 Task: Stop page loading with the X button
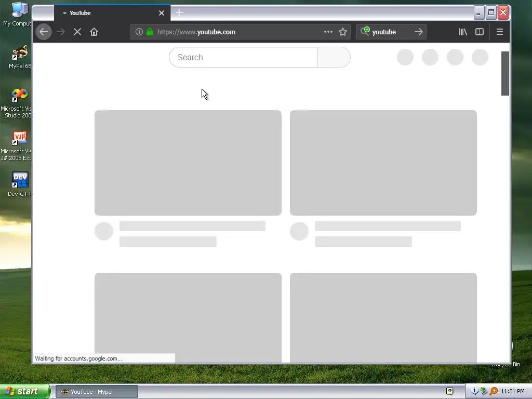(77, 32)
